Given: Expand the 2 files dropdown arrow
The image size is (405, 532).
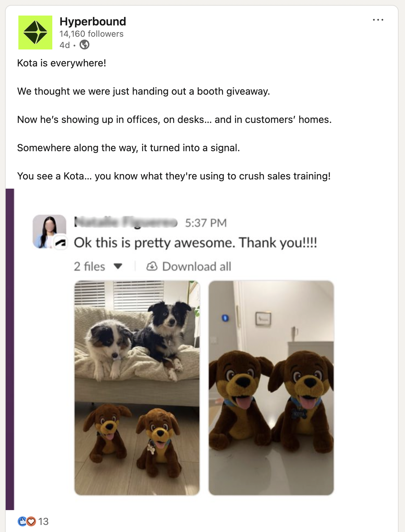Looking at the screenshot, I should coord(118,266).
